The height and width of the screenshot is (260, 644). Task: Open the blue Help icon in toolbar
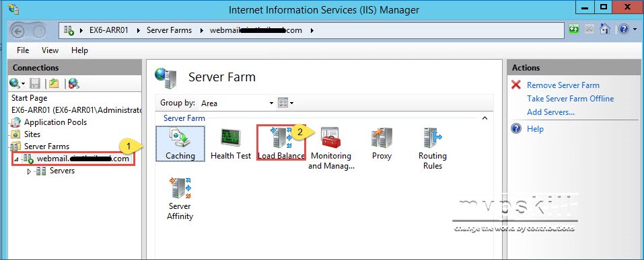[x=623, y=29]
